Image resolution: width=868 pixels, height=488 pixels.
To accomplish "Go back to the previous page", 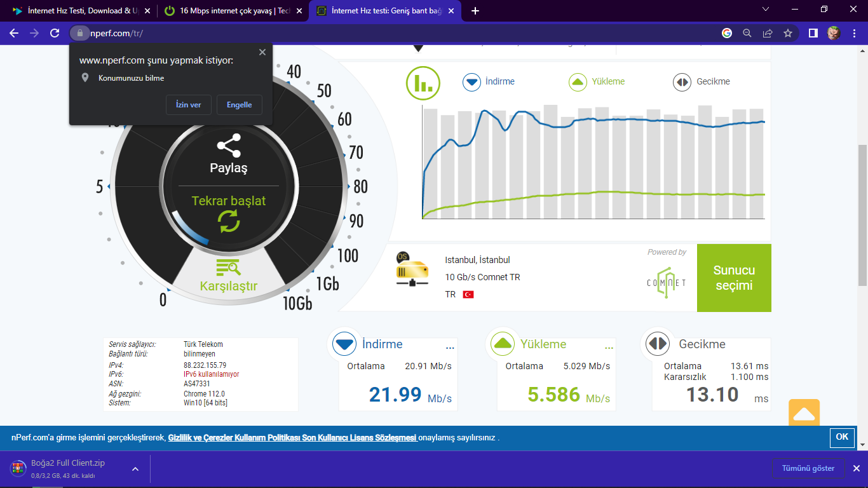I will point(14,33).
